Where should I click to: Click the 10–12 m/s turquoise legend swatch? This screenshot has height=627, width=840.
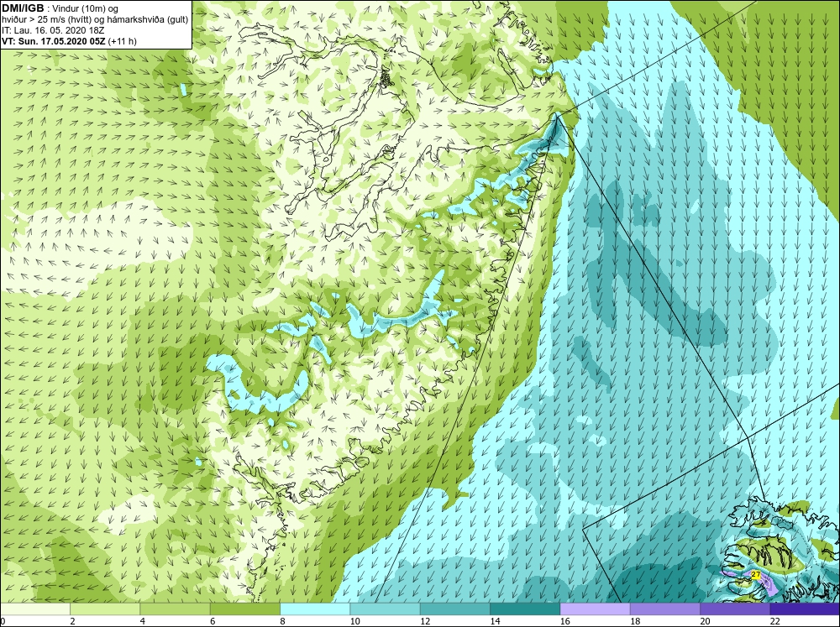pyautogui.click(x=386, y=609)
